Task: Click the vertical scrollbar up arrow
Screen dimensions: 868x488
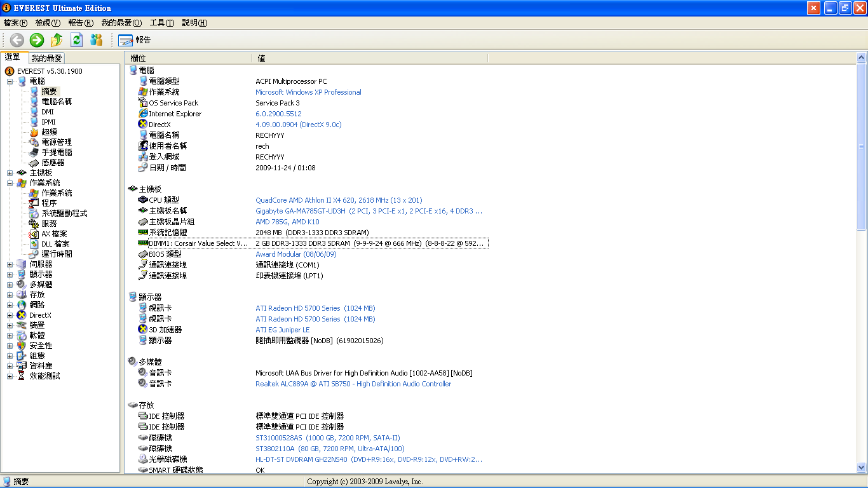Action: [862, 58]
